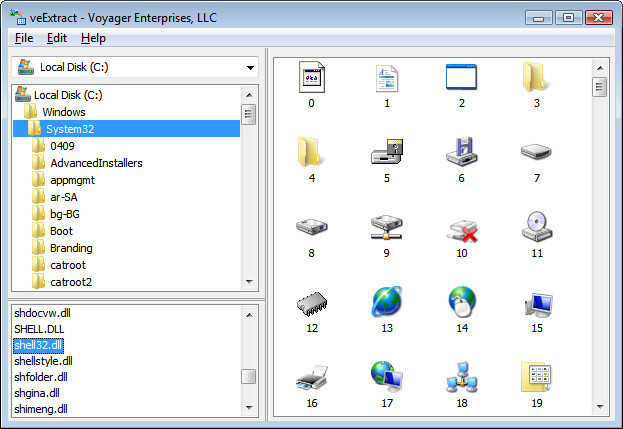Select icon 5, the floppy drive with question mark
This screenshot has height=429, width=623.
[x=387, y=151]
